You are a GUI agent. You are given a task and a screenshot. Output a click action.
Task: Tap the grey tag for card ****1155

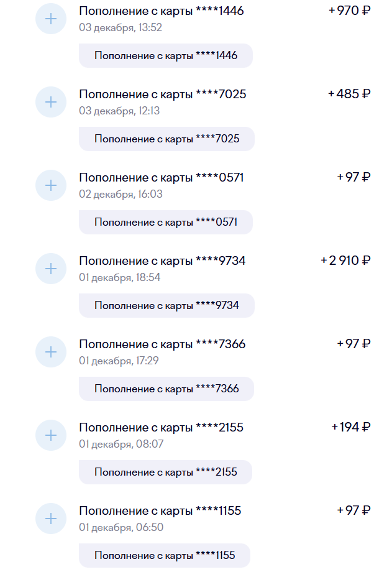165,555
